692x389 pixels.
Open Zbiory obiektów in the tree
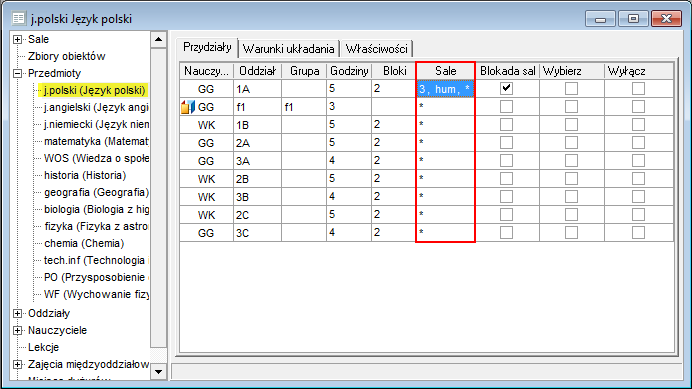(x=67, y=57)
